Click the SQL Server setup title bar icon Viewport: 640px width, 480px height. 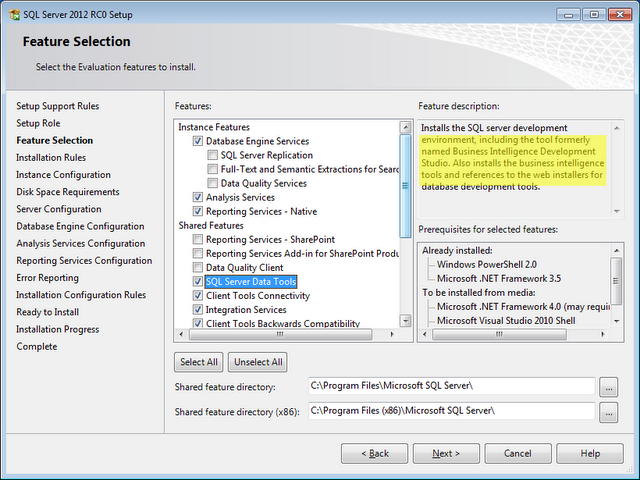coord(15,15)
